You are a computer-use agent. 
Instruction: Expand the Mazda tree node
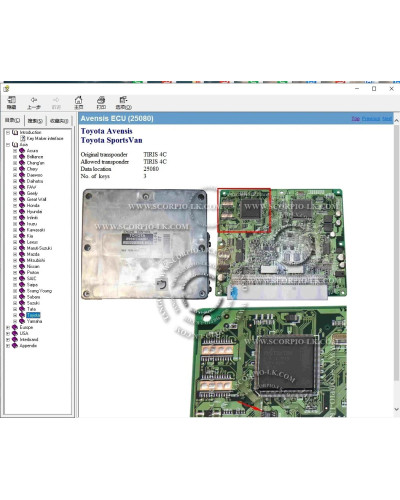pos(15,254)
